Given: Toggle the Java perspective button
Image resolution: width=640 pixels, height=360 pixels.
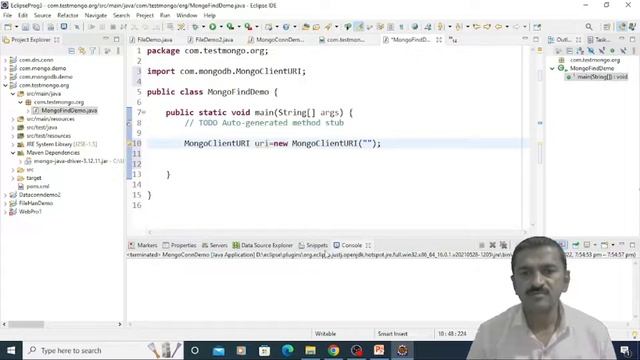Looking at the screenshot, I should click(621, 27).
